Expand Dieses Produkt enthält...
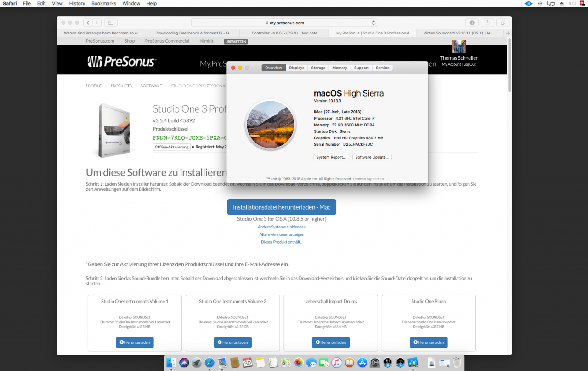 (x=282, y=242)
